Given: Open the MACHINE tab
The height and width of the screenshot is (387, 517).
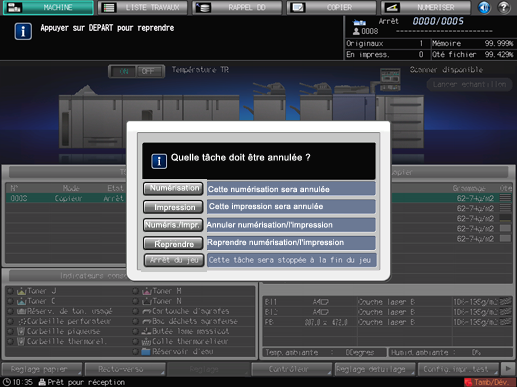Looking at the screenshot, I should click(48, 7).
